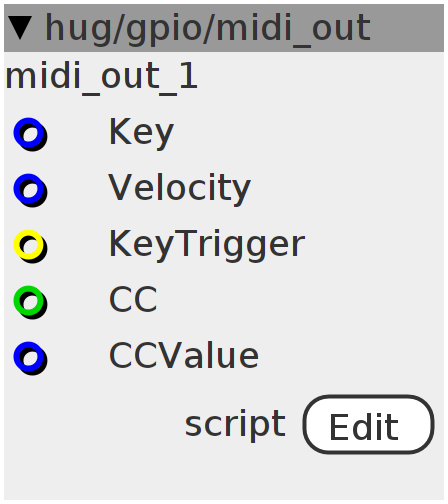Click empty space right of midi_out_1 name
The width and height of the screenshot is (448, 504).
pos(320,78)
